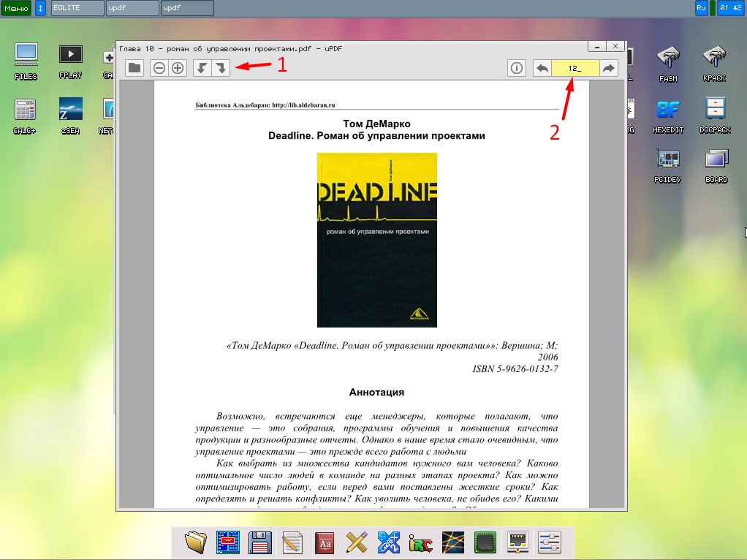Click the yellow page number field
The image size is (747, 560).
(575, 68)
